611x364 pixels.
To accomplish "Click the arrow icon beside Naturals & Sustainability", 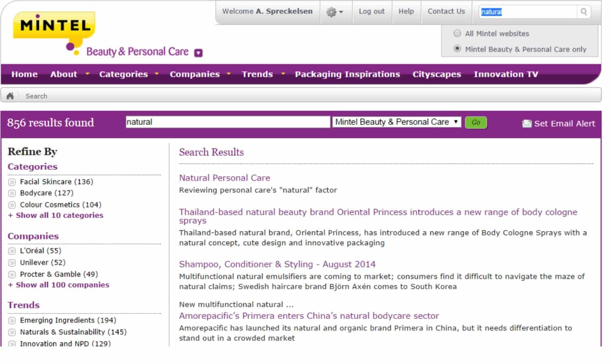I will (x=12, y=333).
